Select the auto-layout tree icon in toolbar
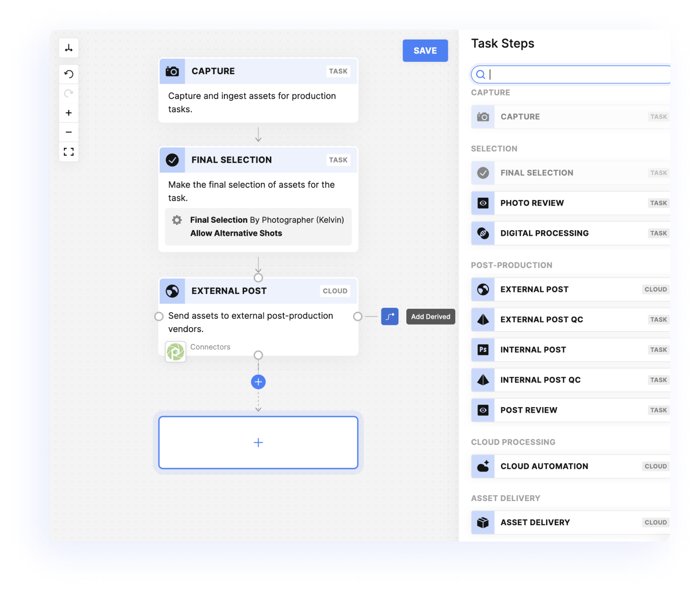 tap(69, 47)
